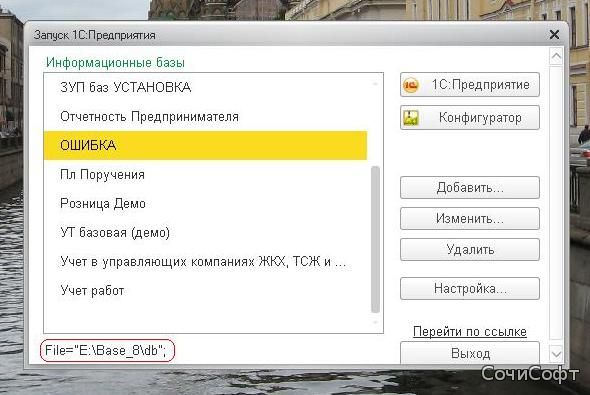Click the dialog's outer scroll-down arrow
590x395 pixels.
556,354
